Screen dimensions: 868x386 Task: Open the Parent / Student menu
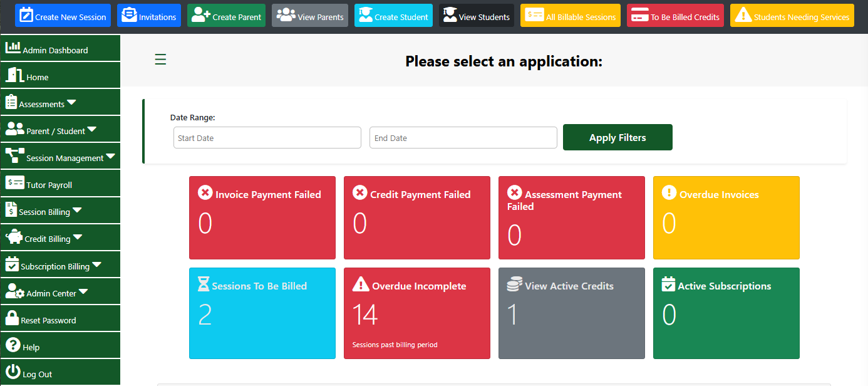92,129
